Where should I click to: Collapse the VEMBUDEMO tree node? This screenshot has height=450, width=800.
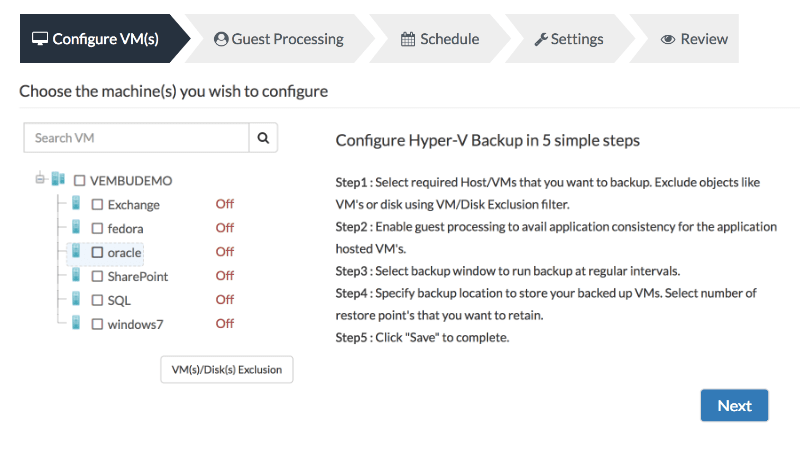pyautogui.click(x=40, y=179)
